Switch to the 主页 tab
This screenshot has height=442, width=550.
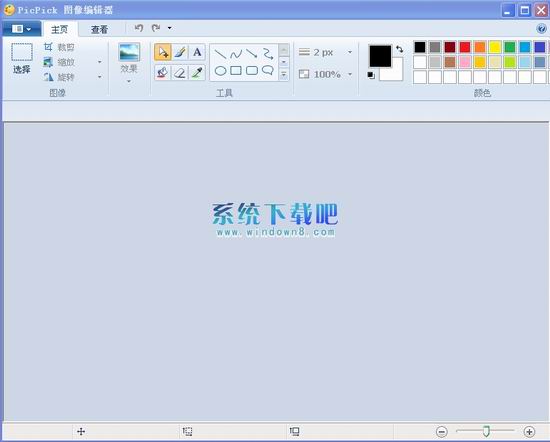pyautogui.click(x=60, y=29)
